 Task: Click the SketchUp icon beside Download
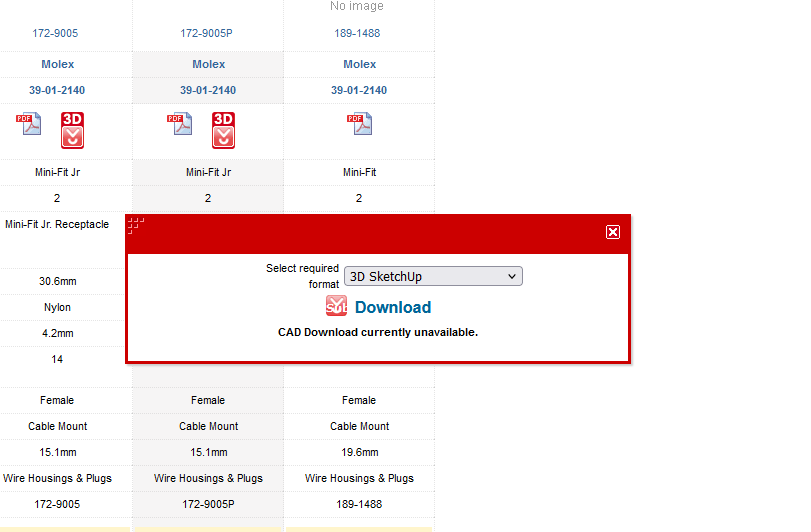[x=336, y=306]
